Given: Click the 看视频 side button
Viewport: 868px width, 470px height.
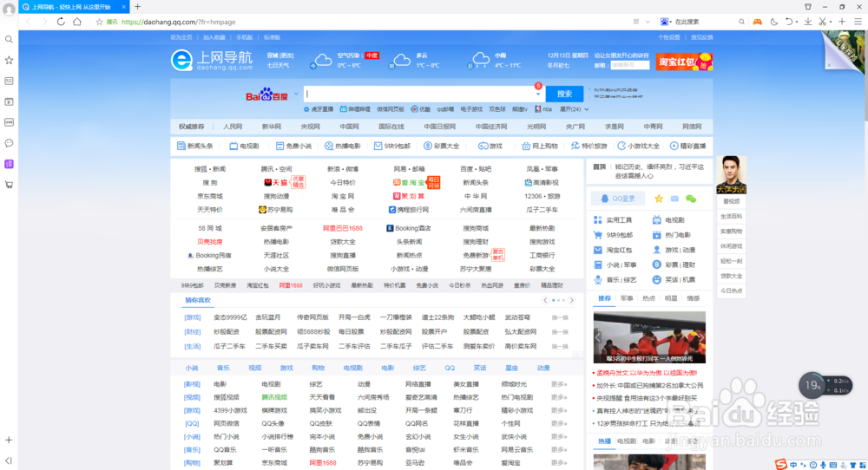Looking at the screenshot, I should point(731,202).
